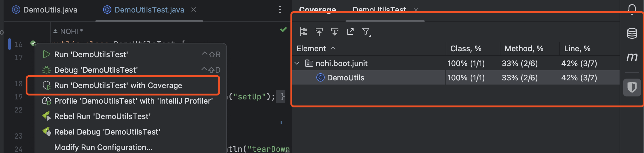This screenshot has height=153, width=644.
Task: Click Expand All icon in Coverage toolbar
Action: [x=319, y=32]
